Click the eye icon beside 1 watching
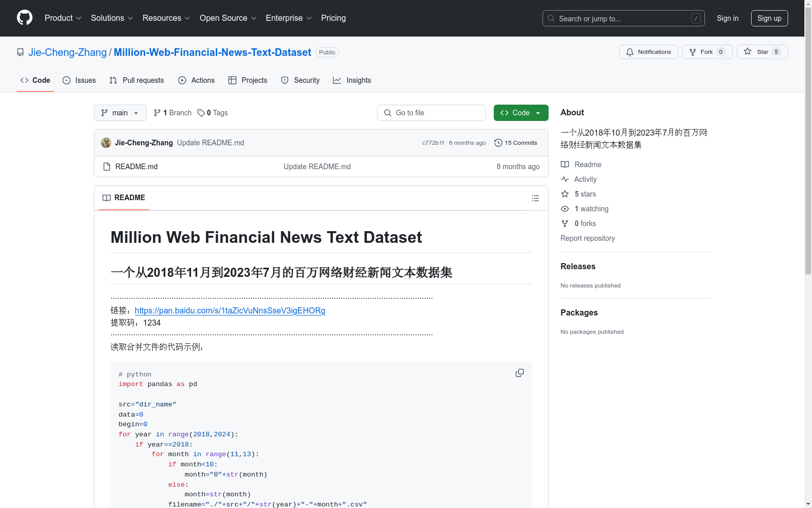The width and height of the screenshot is (812, 508). 565,209
